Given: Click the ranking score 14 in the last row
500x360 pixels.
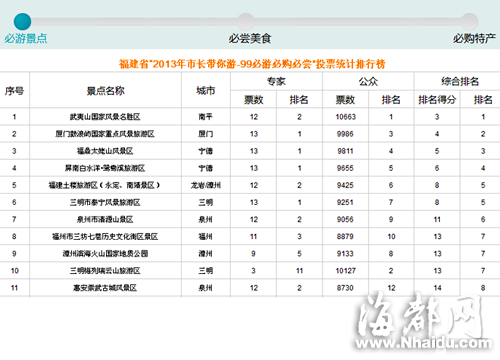Looking at the screenshot, I should tap(437, 288).
